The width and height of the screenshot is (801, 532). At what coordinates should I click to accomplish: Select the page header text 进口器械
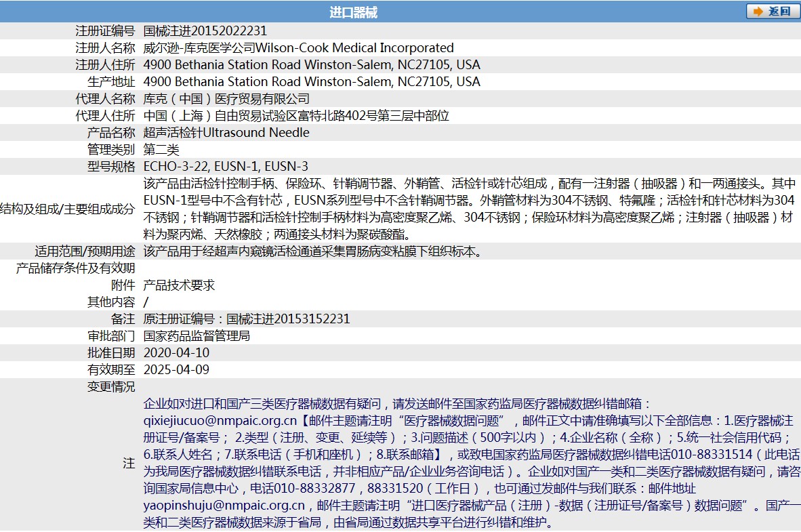point(353,12)
